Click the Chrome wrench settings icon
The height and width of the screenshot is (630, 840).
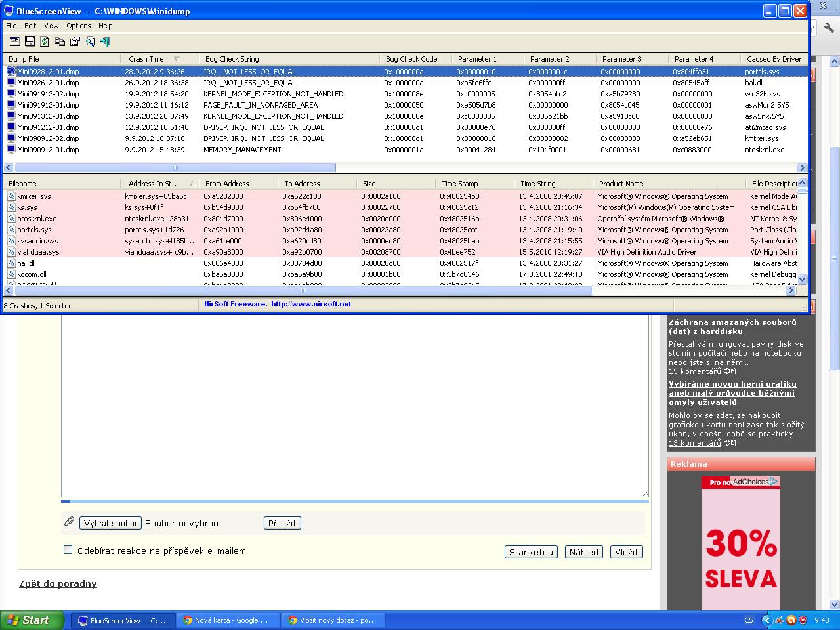click(828, 28)
